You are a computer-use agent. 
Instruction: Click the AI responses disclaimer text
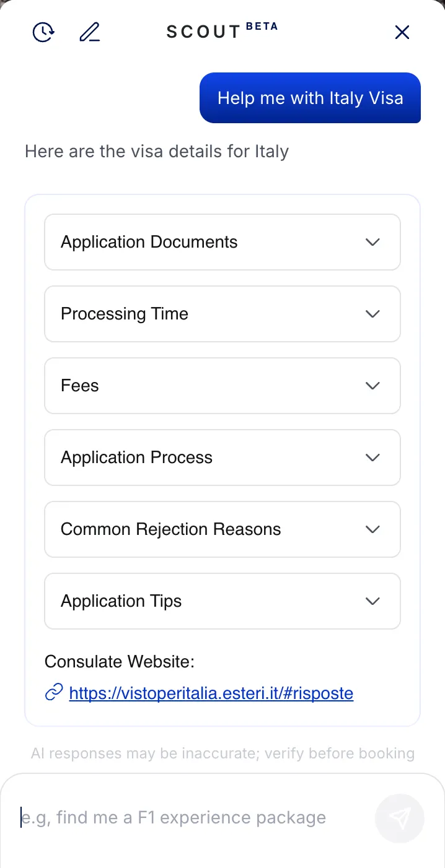[222, 753]
